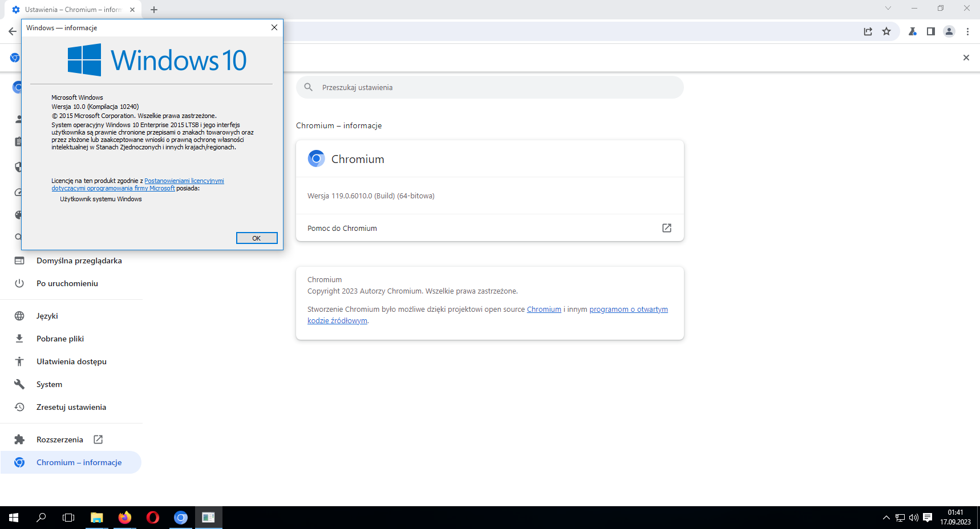
Task: Click the browser window icon beside Domyślna przeglądarka
Action: (19, 261)
